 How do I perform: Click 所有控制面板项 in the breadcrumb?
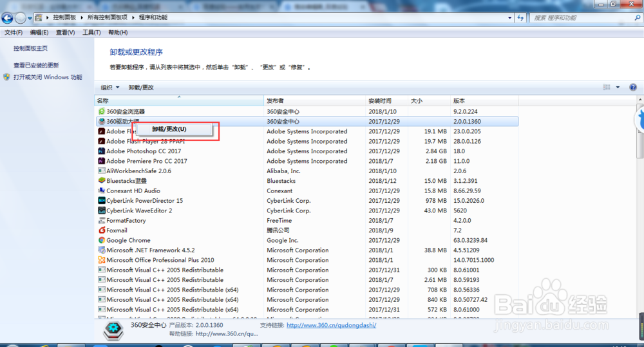[x=107, y=17]
